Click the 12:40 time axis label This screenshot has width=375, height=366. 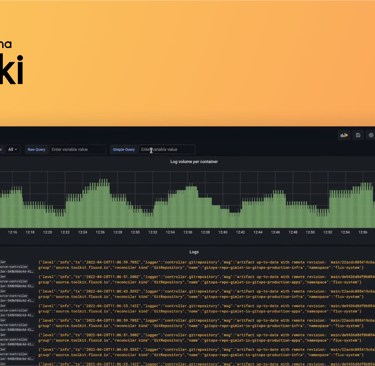[x=223, y=232]
